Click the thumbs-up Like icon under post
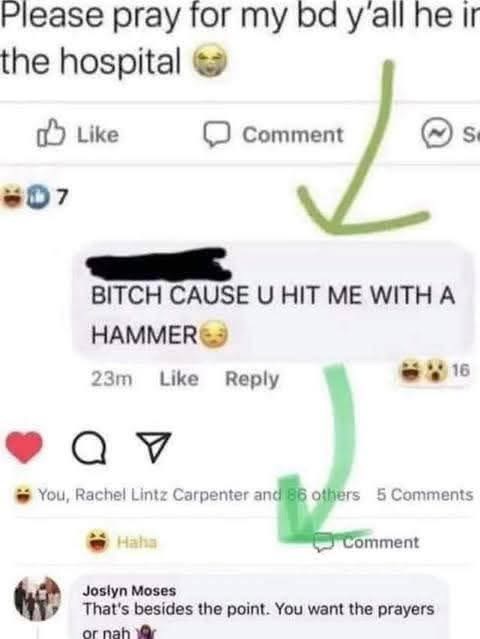480x639 pixels. pyautogui.click(x=51, y=133)
